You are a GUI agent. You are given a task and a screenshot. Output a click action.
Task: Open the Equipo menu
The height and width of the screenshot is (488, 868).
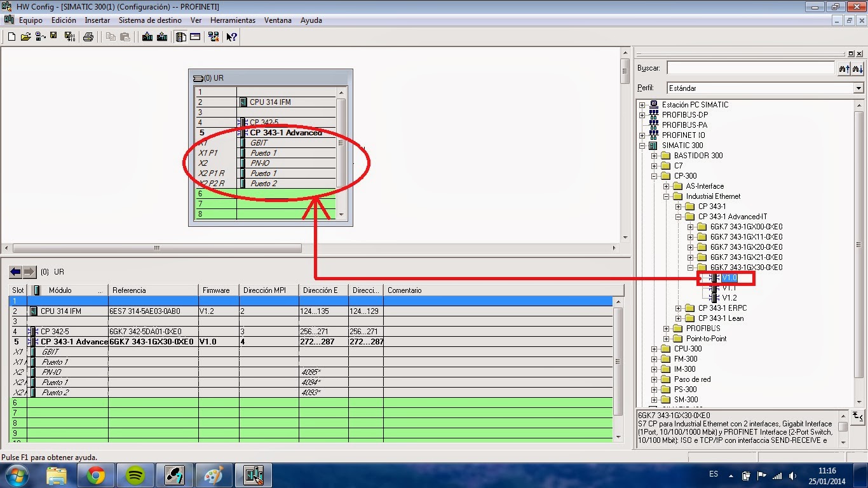coord(31,20)
